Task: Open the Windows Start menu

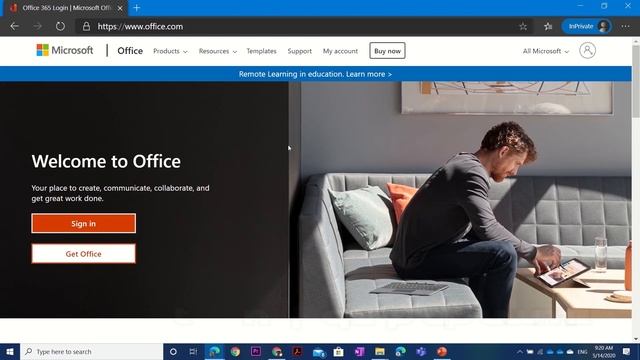Action: 10,351
